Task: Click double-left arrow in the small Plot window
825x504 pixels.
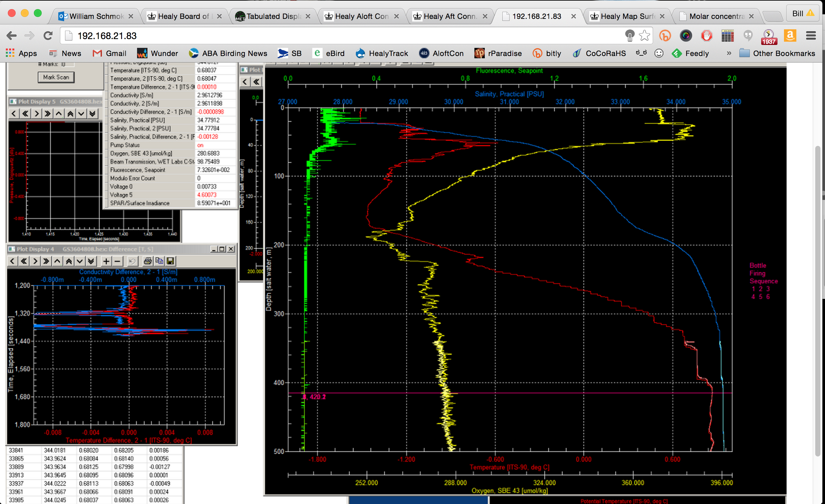Action: (257, 82)
